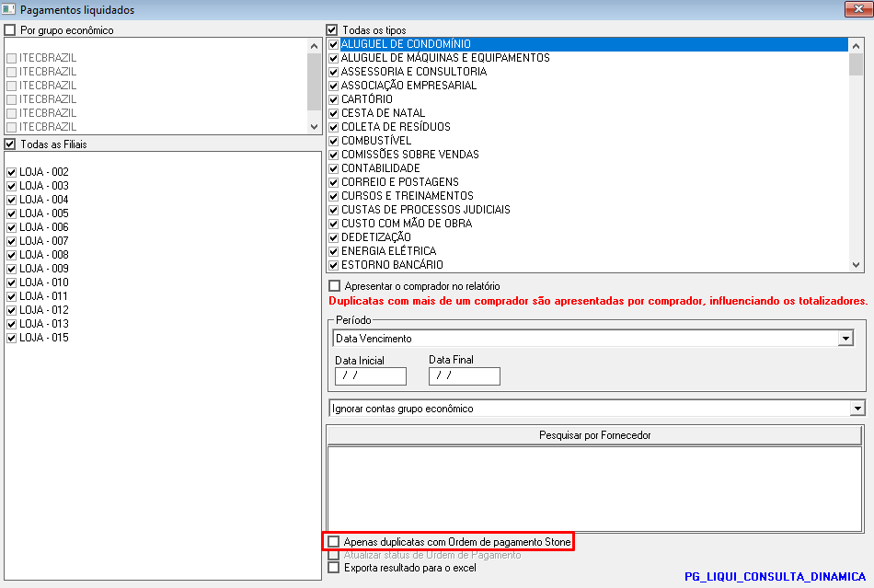Click the Data Inicial date field

click(371, 375)
